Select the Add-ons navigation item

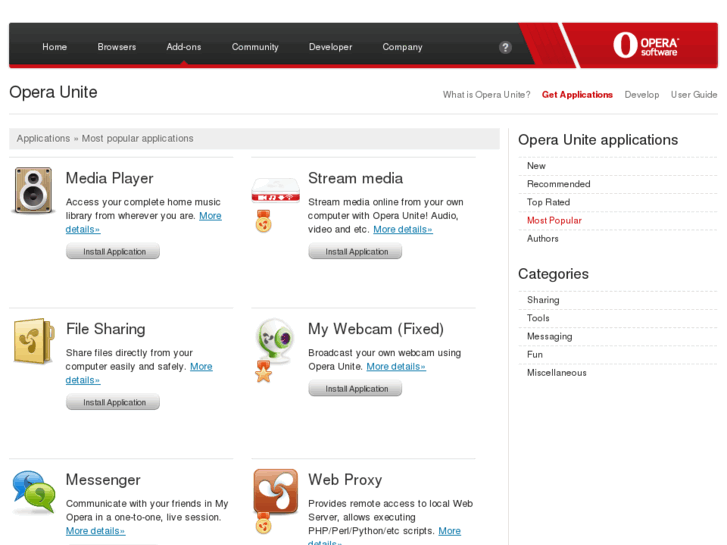coord(184,47)
